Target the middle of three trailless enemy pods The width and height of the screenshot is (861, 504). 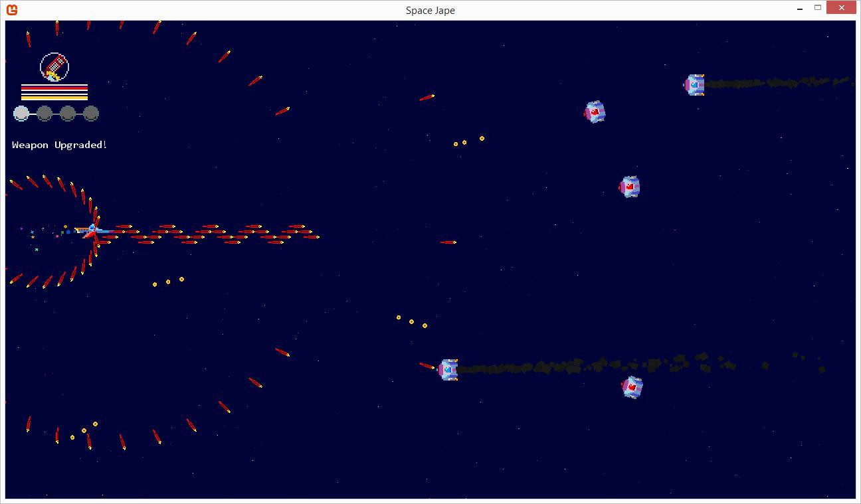tap(629, 187)
